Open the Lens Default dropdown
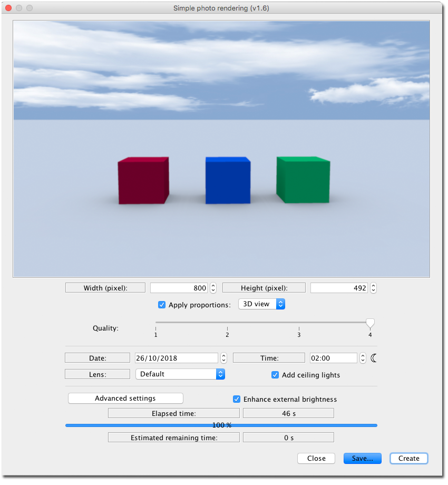 tap(180, 374)
